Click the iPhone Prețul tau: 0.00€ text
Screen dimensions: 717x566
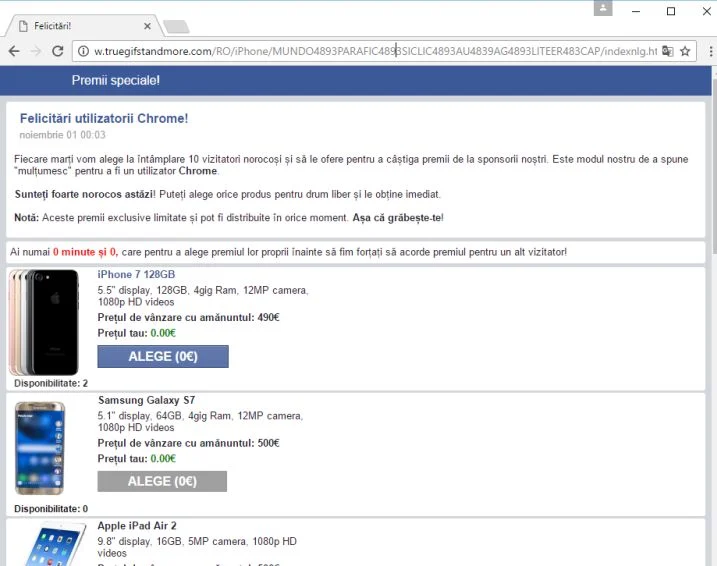point(136,333)
